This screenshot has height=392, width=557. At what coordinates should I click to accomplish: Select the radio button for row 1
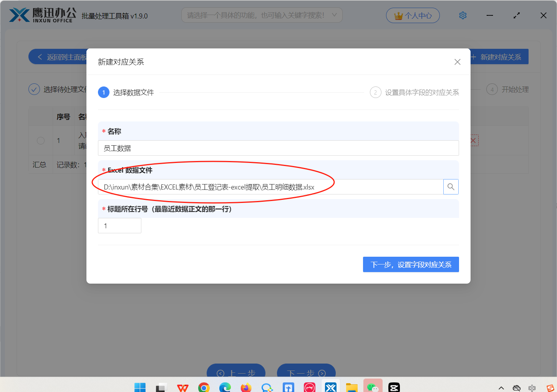pos(41,141)
